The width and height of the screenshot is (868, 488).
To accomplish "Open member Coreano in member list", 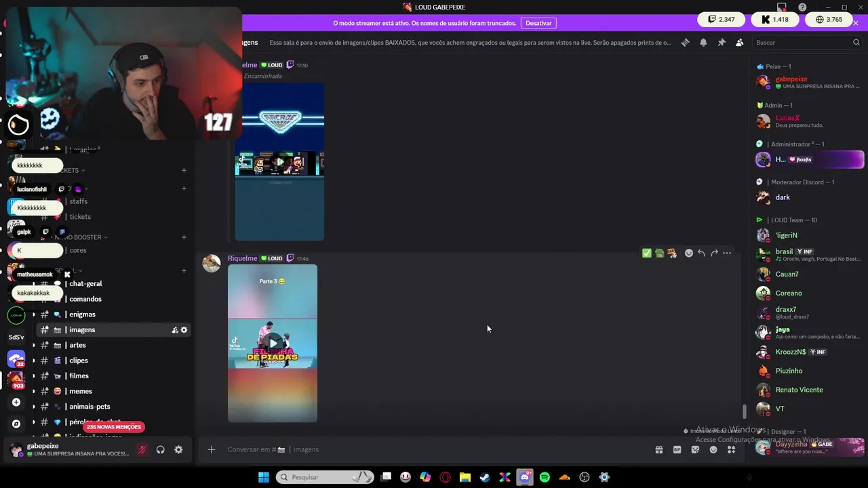I will coord(810,293).
